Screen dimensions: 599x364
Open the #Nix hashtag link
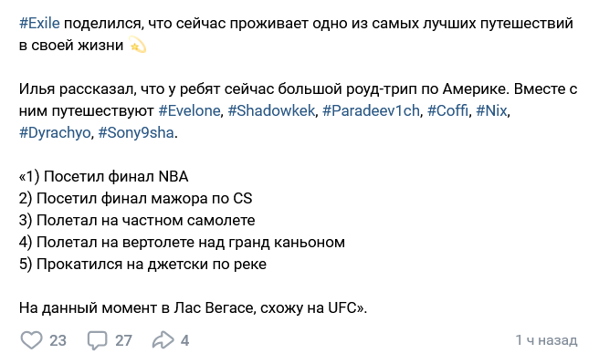click(x=491, y=110)
